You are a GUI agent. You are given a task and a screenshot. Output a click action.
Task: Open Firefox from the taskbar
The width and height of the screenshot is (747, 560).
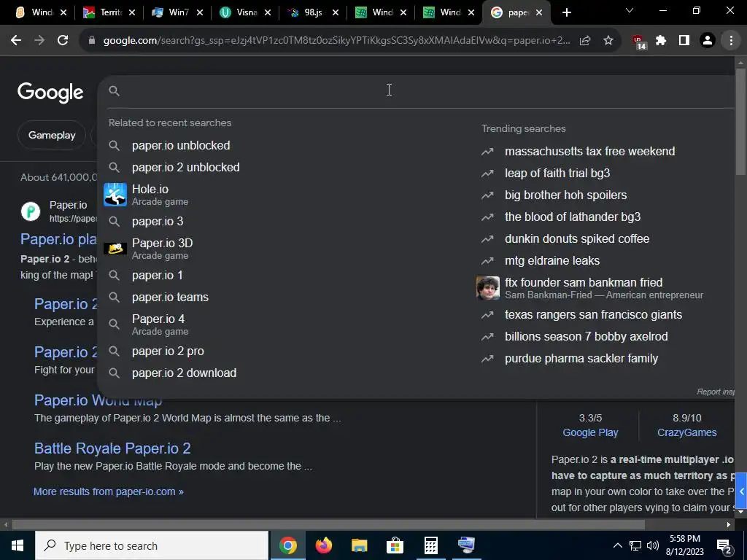[324, 545]
